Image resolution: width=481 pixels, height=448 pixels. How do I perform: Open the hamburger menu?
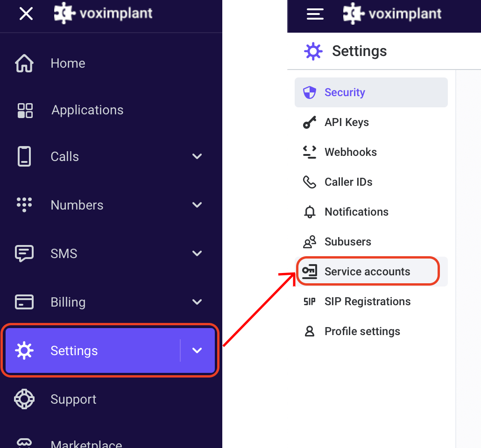click(x=315, y=14)
